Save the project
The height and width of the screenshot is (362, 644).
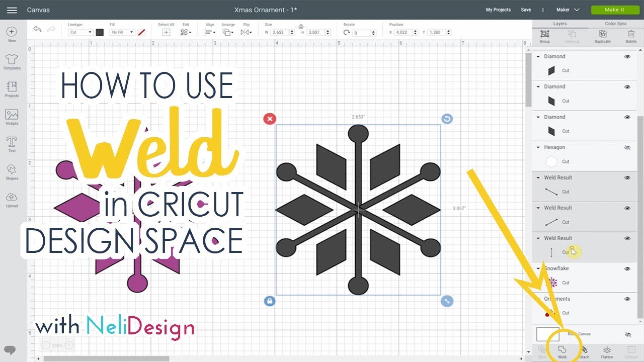(x=526, y=10)
